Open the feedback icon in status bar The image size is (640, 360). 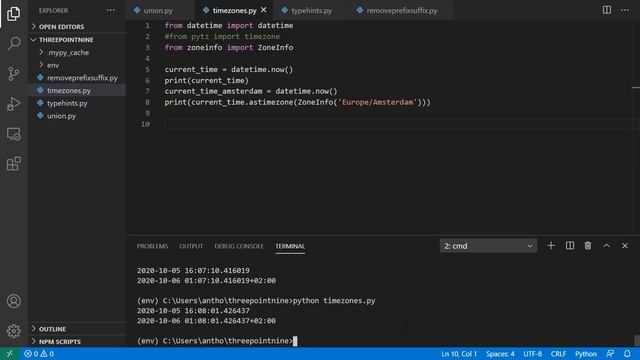pos(610,353)
